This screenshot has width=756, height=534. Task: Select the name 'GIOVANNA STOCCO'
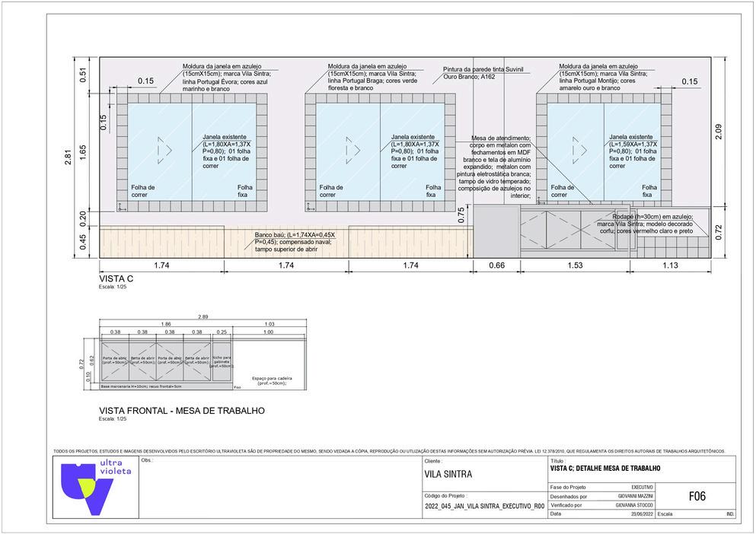coord(634,506)
